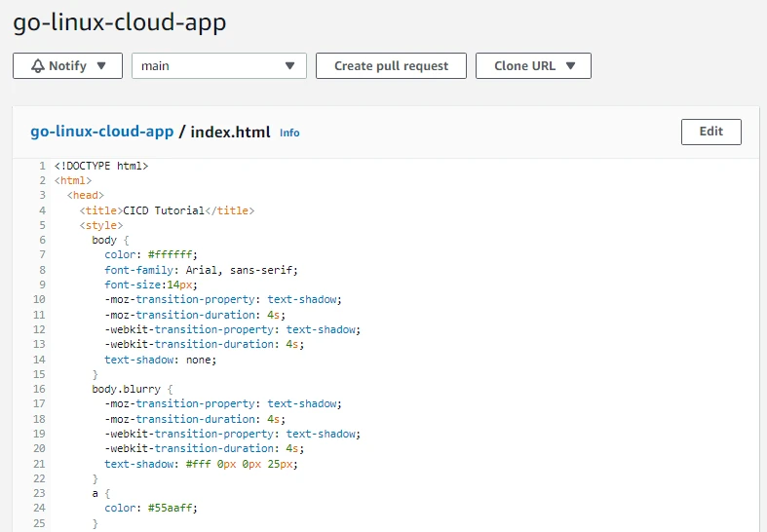The width and height of the screenshot is (767, 532).
Task: Click the Info link beside index.html
Action: tap(289, 133)
